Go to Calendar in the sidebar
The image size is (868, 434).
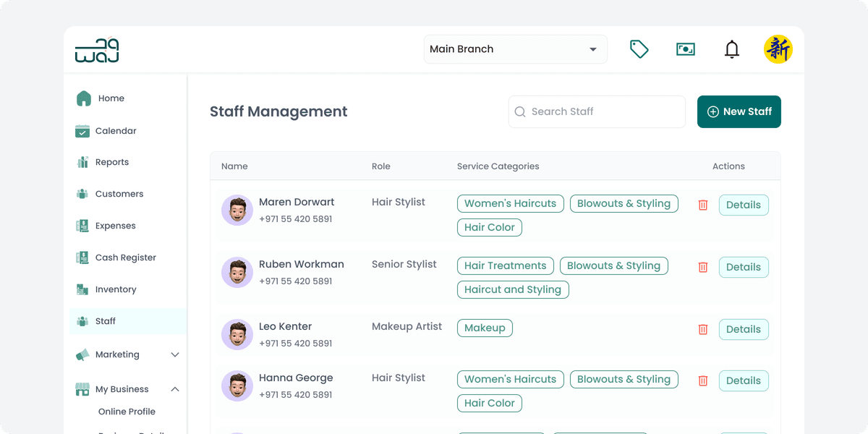116,131
